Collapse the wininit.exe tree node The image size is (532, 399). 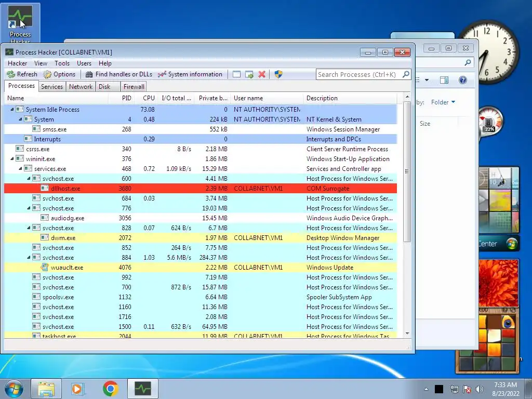tap(12, 159)
